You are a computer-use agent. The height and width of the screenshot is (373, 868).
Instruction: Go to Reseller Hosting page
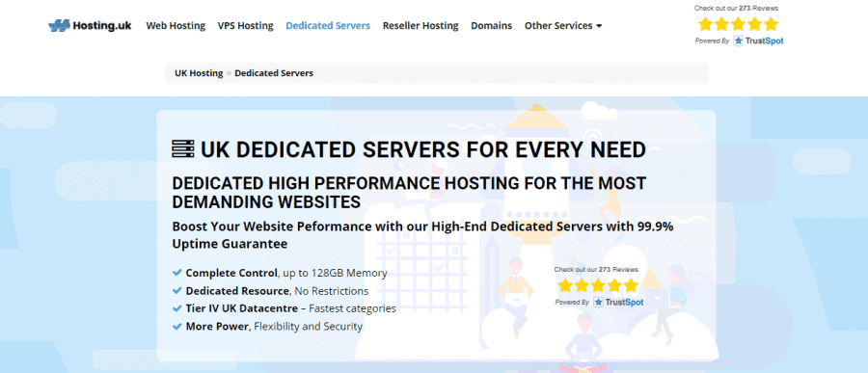coord(420,25)
